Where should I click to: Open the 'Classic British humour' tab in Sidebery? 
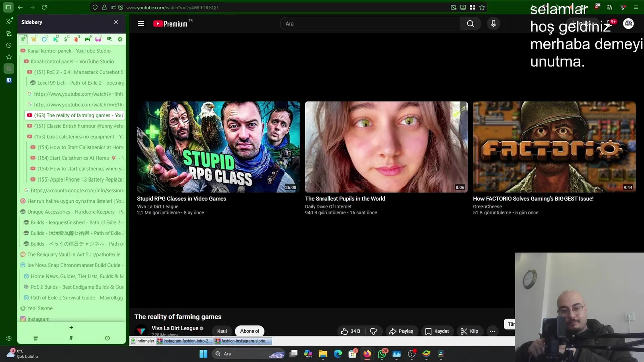tap(75, 126)
